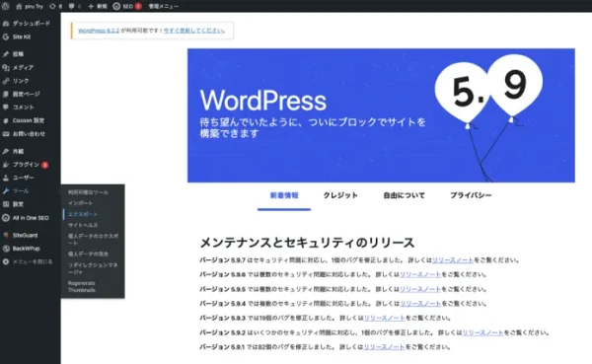592x364 pixels.
Task: Click the 5.9 balloons graphic in banner
Action: coord(489,117)
